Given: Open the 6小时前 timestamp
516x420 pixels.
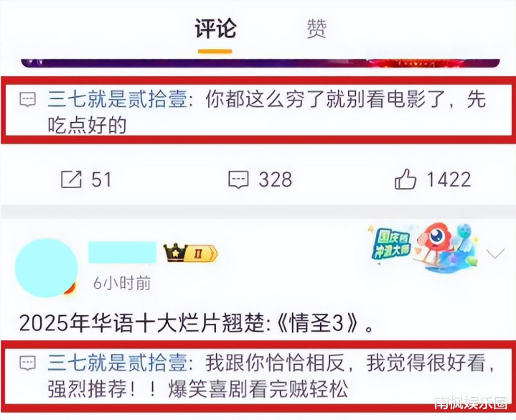Looking at the screenshot, I should pos(122,284).
